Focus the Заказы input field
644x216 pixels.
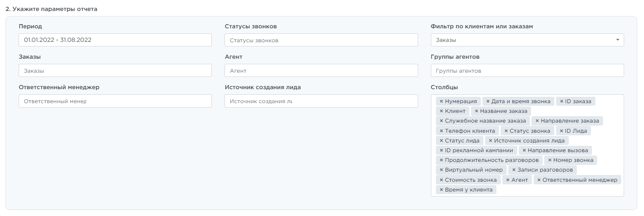(x=115, y=71)
